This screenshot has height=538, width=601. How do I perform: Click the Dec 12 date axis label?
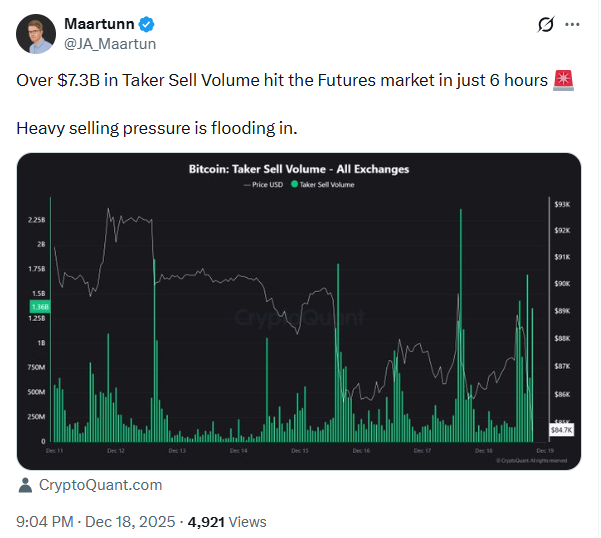pos(115,451)
